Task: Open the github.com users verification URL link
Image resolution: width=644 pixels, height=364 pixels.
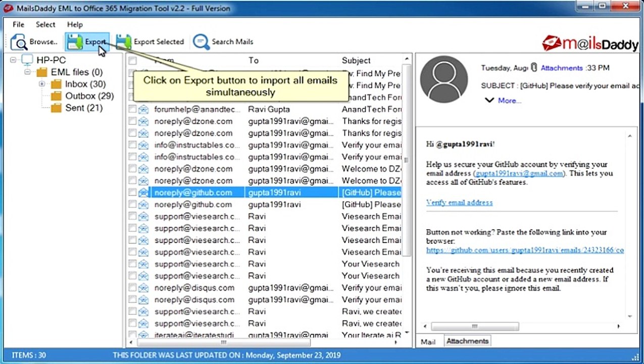Action: (x=525, y=250)
